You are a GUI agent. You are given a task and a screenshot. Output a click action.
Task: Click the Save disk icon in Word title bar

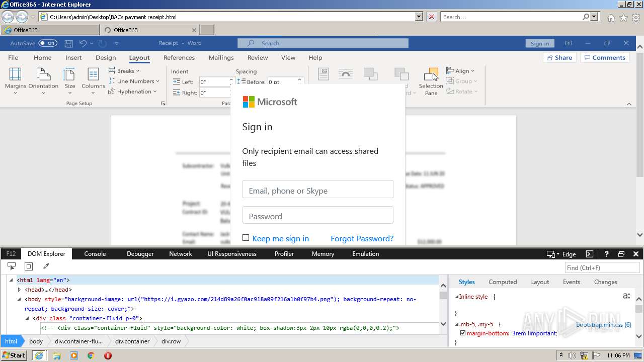(x=69, y=43)
